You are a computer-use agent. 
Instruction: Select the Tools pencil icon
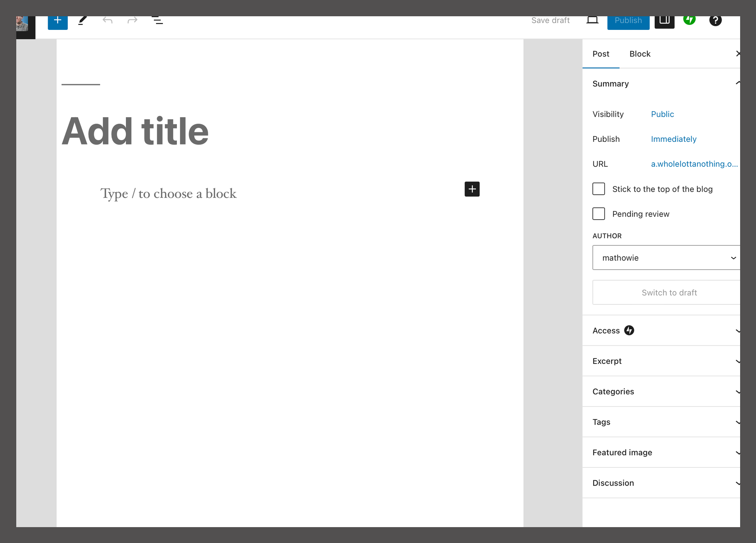click(82, 21)
